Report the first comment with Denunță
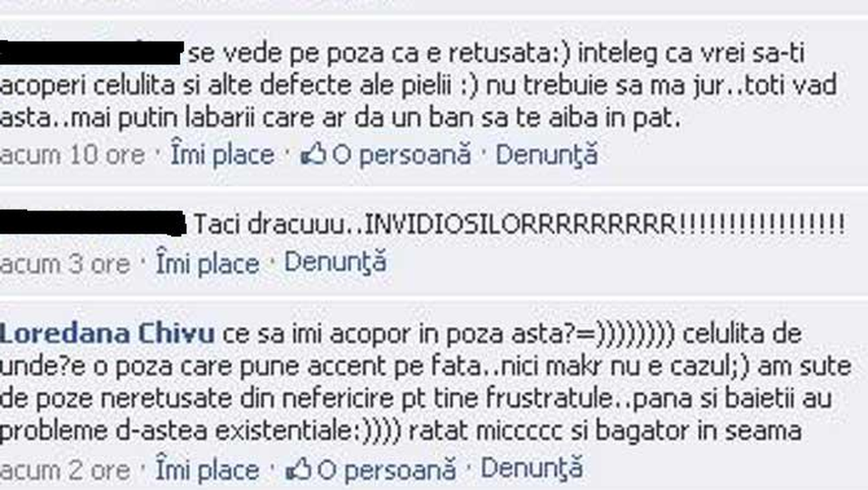The image size is (868, 490). 547,155
